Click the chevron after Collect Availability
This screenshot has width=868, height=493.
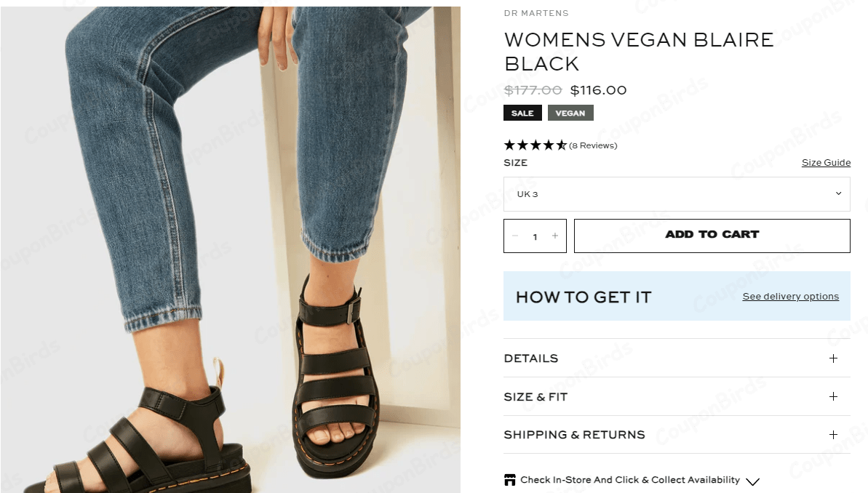point(753,481)
